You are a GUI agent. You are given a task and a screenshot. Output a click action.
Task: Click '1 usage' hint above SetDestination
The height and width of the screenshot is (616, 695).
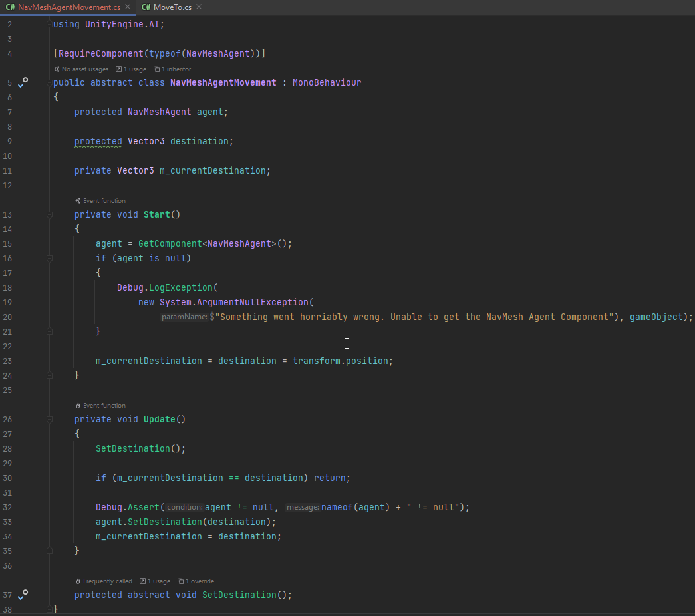(x=155, y=581)
